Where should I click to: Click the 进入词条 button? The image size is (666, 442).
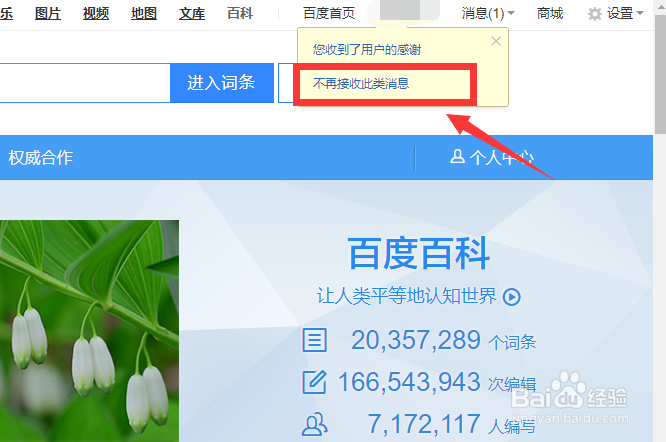222,83
